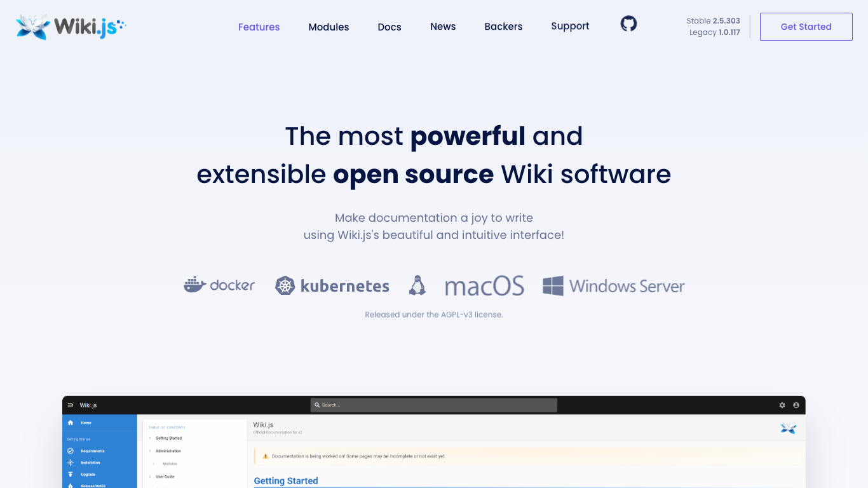Click the Windows Server logo
Image resolution: width=868 pixels, height=488 pixels.
coord(614,286)
